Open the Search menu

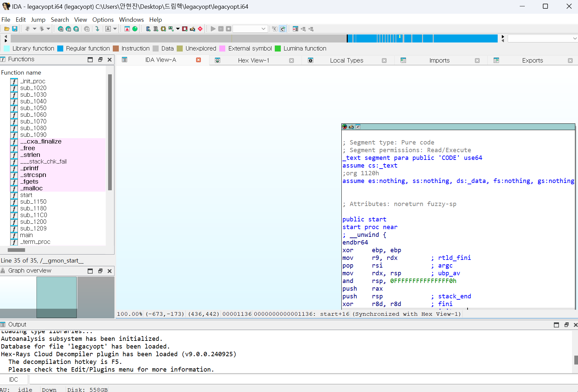(60, 20)
